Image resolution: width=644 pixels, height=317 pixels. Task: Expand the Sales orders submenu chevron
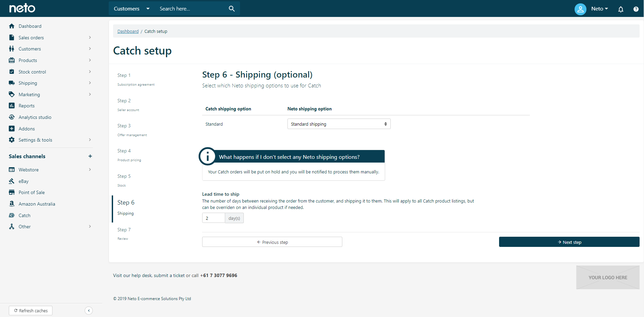tap(90, 37)
